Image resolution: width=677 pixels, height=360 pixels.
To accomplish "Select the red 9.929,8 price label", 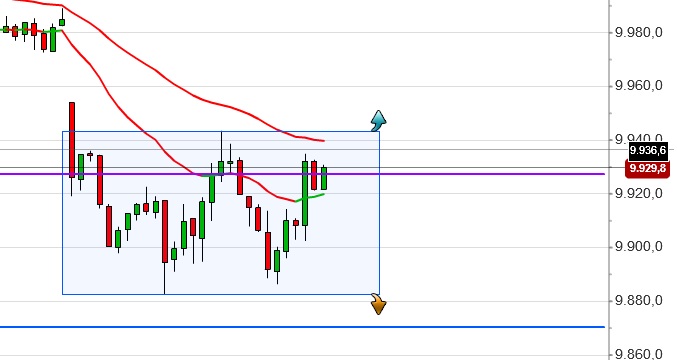I will 648,168.
